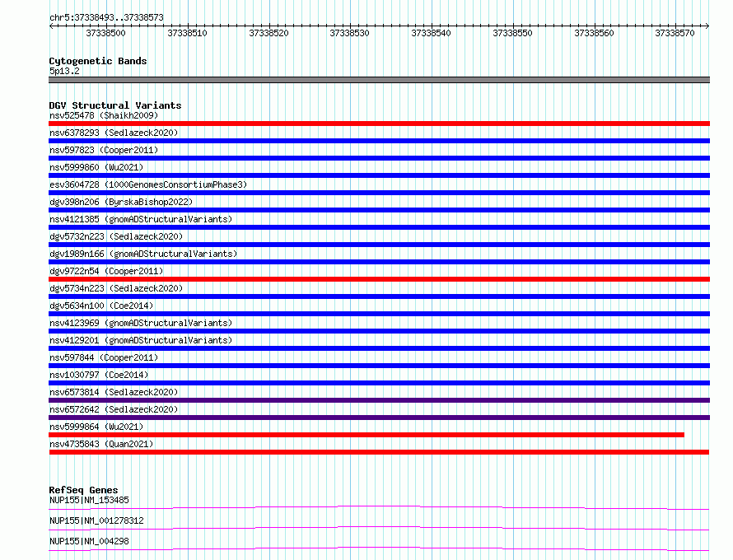733x560 pixels.
Task: Click the right arrow of the coordinate ruler
Action: tap(707, 26)
